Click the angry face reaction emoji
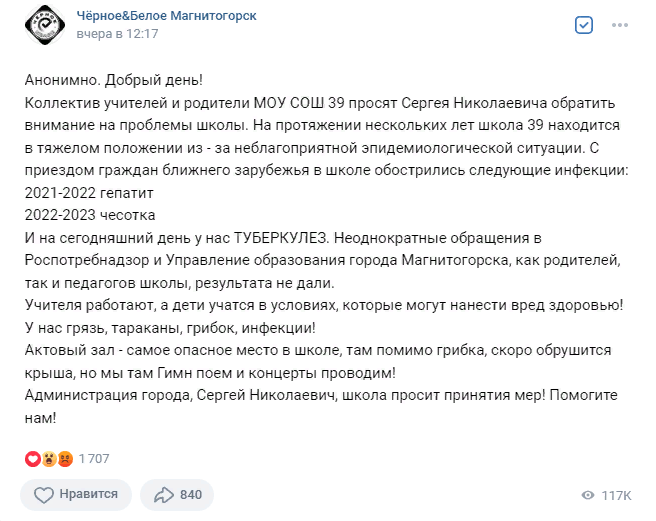This screenshot has height=521, width=656. pyautogui.click(x=63, y=459)
